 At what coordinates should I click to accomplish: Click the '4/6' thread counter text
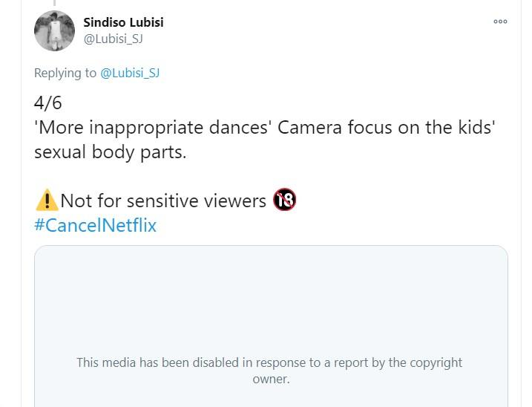click(48, 103)
